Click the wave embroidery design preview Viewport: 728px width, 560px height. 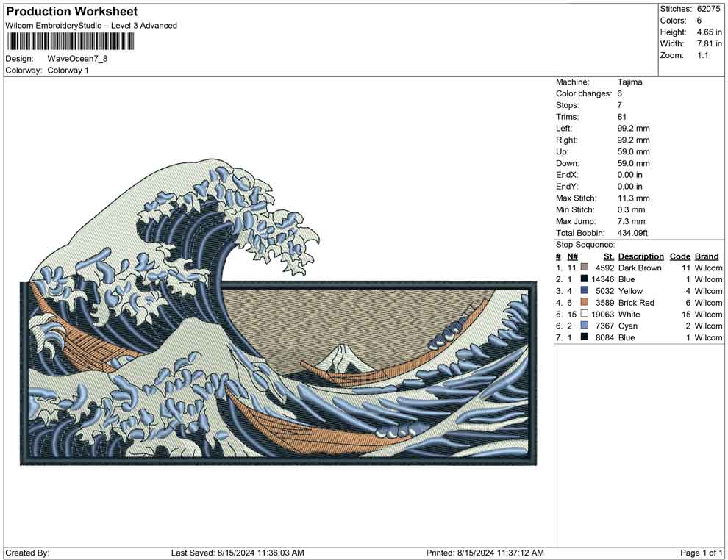[x=278, y=312]
